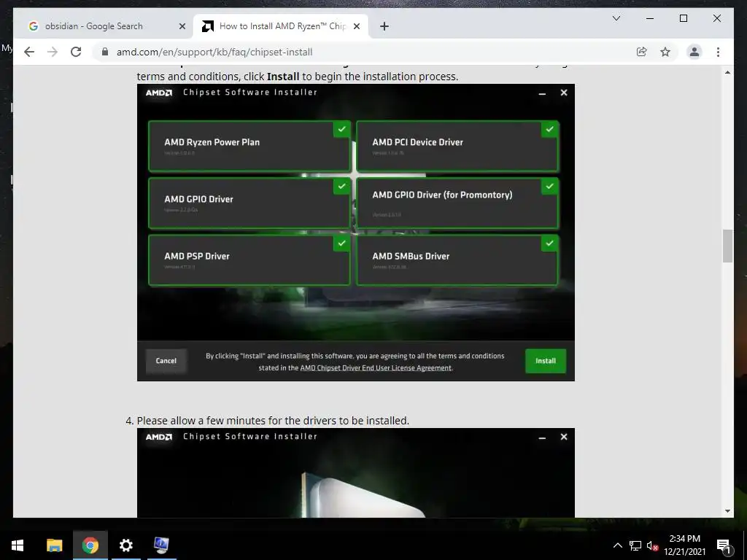
Task: Click AMD logo in second installer image
Action: (158, 437)
